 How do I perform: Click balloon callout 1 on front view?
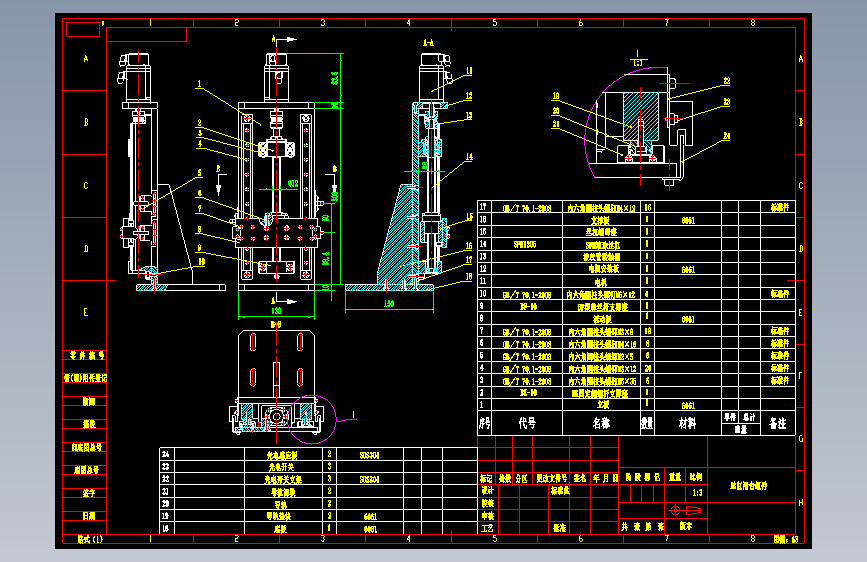pos(199,84)
